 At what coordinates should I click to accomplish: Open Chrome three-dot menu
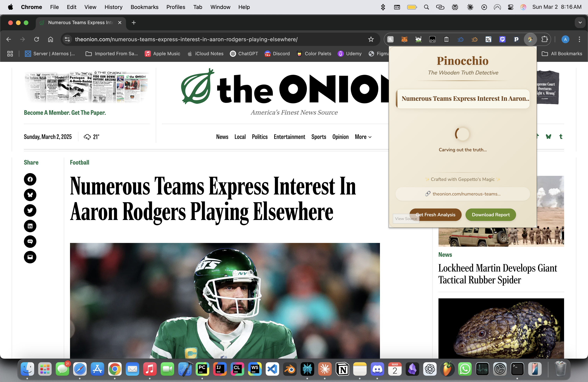[579, 39]
